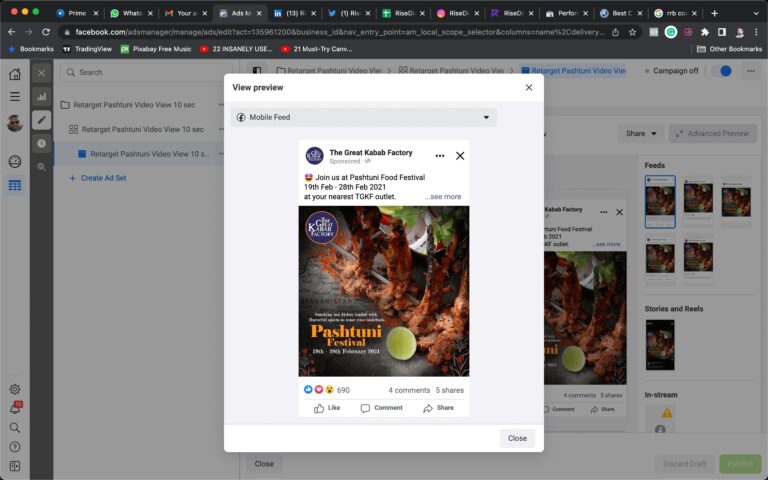This screenshot has height=480, width=768.
Task: Click the Create Ad Set link
Action: 103,178
